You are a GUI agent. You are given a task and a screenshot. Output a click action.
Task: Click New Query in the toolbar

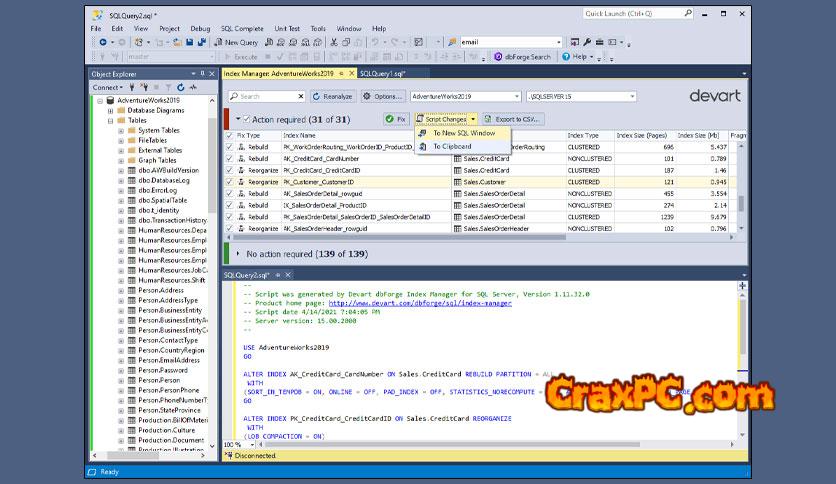pos(236,42)
